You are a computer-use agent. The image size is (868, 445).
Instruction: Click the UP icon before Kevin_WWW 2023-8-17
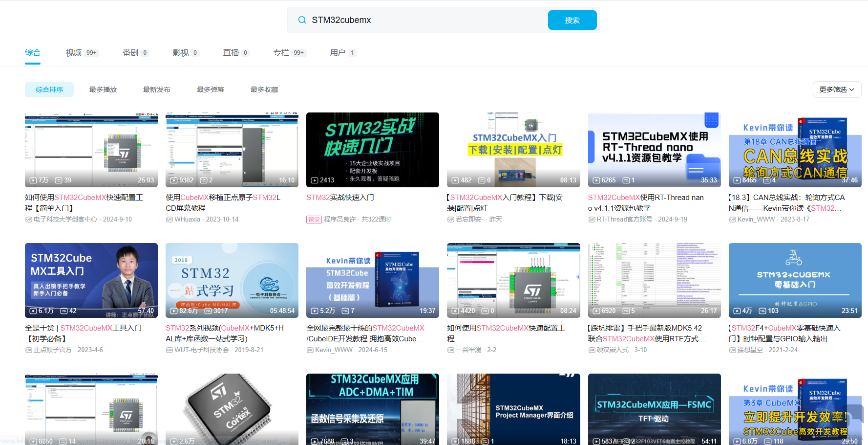(x=732, y=220)
